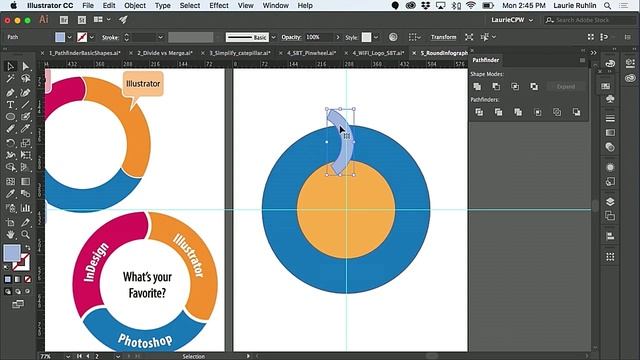
Task: Open the graphic Style dropdown
Action: point(376,37)
